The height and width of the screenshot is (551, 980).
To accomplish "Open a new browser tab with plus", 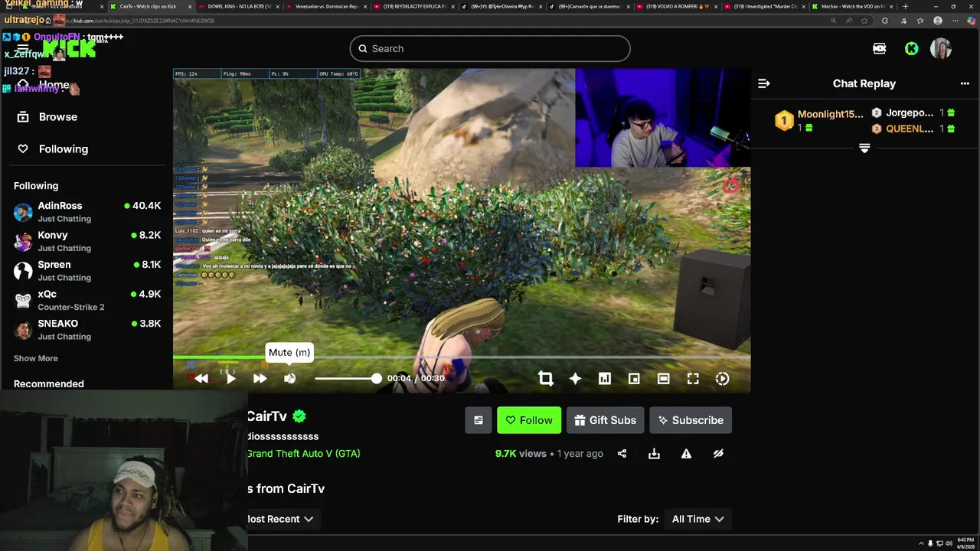I will 906,6.
